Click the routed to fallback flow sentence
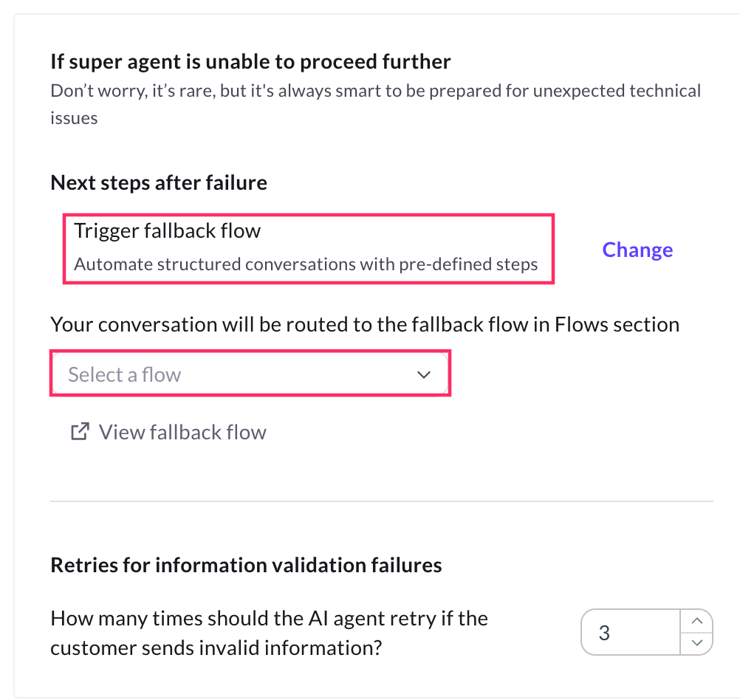This screenshot has width=740, height=700. (365, 324)
